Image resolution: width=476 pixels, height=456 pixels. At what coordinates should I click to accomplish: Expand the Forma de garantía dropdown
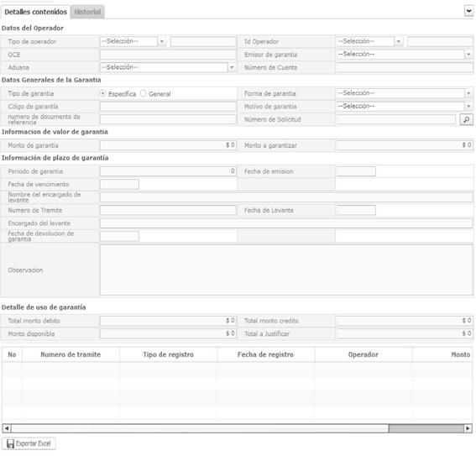405,93
